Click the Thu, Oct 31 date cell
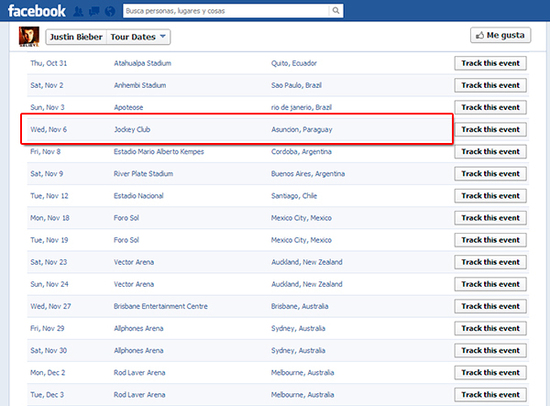The height and width of the screenshot is (406, 550). [x=48, y=63]
